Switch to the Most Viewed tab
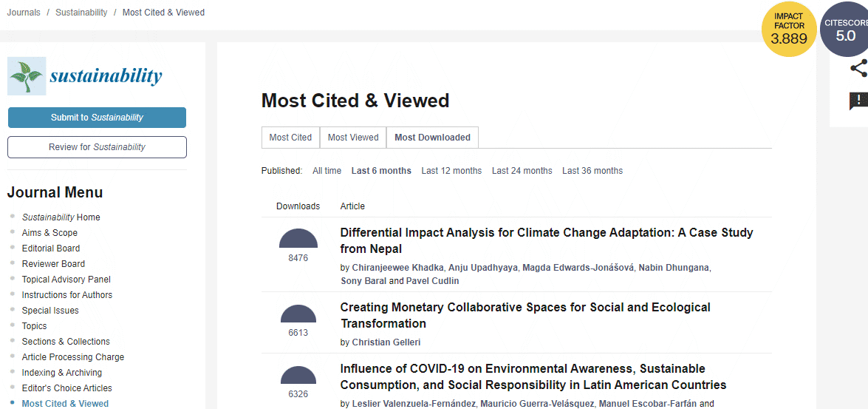Screen dimensions: 868x409 click(353, 138)
